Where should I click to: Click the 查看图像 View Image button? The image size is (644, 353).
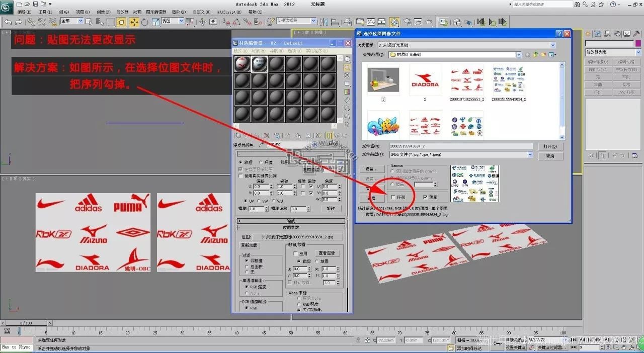pyautogui.click(x=327, y=253)
